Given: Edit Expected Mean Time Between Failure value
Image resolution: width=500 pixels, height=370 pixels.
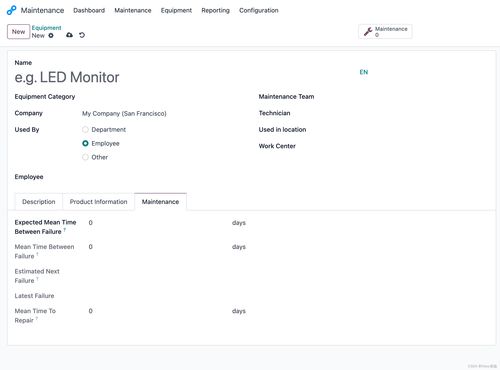Looking at the screenshot, I should pyautogui.click(x=158, y=223).
